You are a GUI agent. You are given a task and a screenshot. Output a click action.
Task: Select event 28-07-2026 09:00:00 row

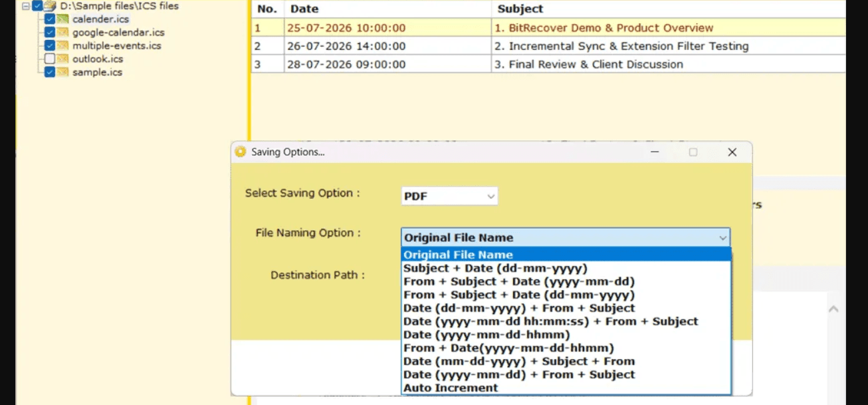pyautogui.click(x=548, y=64)
